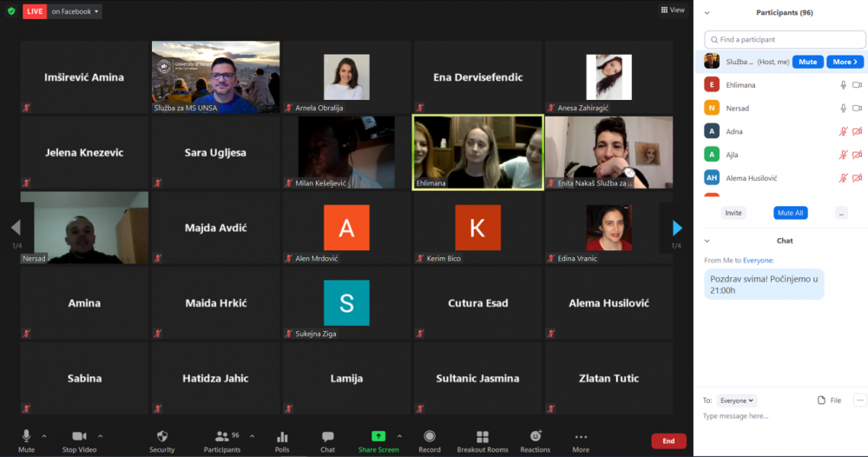
Task: Click the Share Screen icon
Action: point(378,436)
